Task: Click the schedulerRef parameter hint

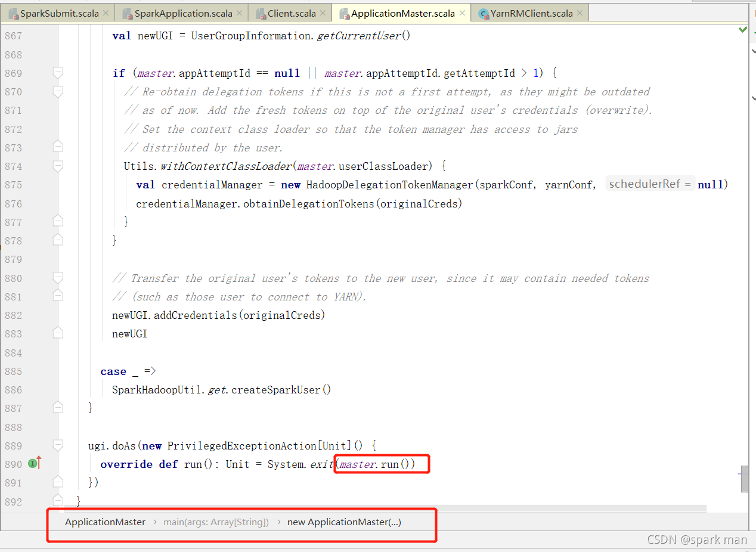Action: [651, 184]
